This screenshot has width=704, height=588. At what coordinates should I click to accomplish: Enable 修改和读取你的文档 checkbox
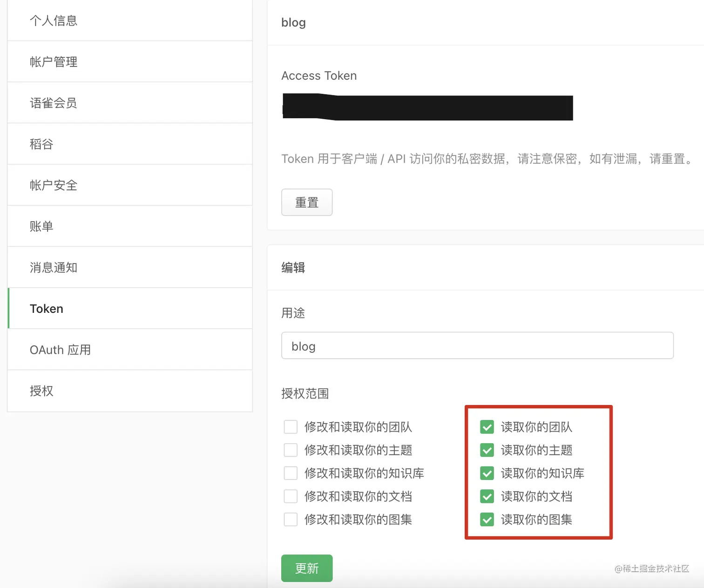[291, 496]
